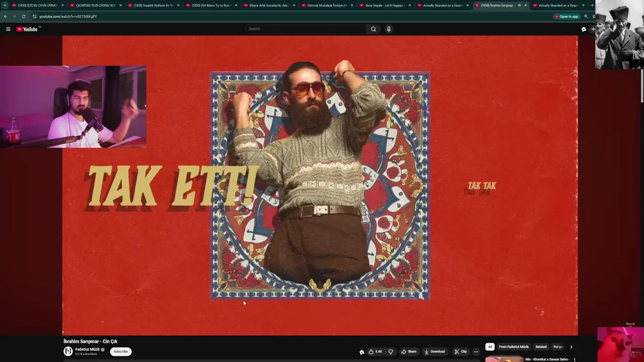Open a new browser tab
The width and height of the screenshot is (644, 362).
pyautogui.click(x=593, y=6)
